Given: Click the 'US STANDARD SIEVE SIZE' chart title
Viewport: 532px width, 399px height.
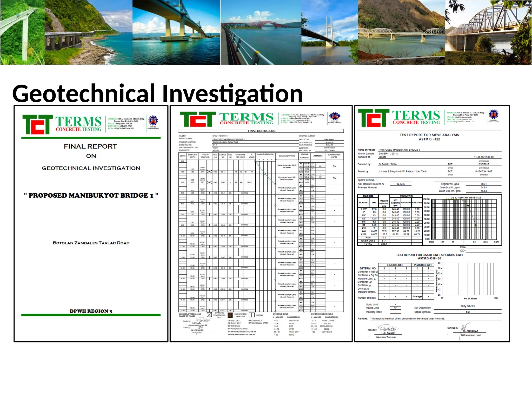Looking at the screenshot, I should click(466, 197).
